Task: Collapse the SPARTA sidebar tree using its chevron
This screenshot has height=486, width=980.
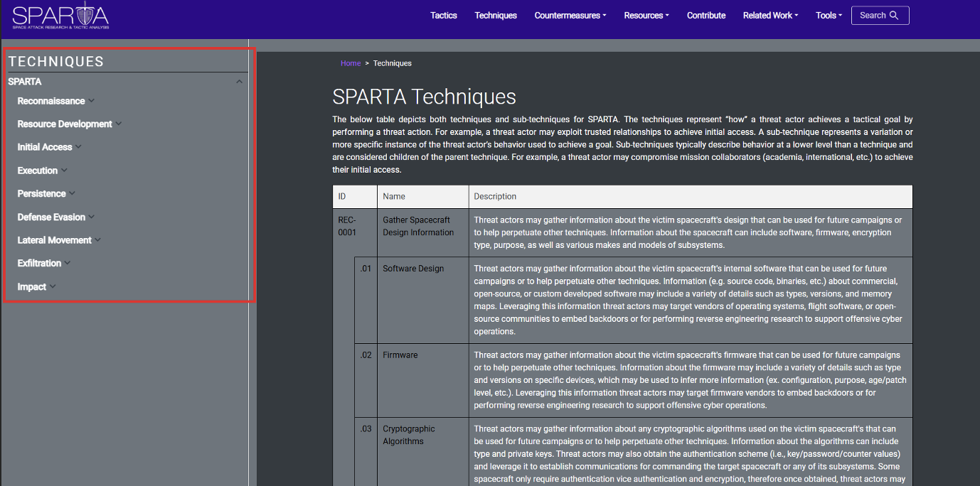Action: 239,82
